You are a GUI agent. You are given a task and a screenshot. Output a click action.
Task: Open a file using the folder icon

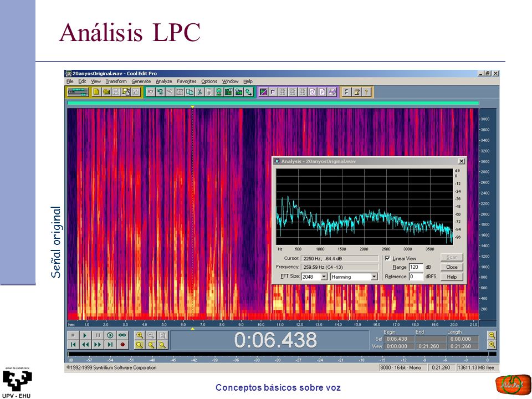[106, 92]
